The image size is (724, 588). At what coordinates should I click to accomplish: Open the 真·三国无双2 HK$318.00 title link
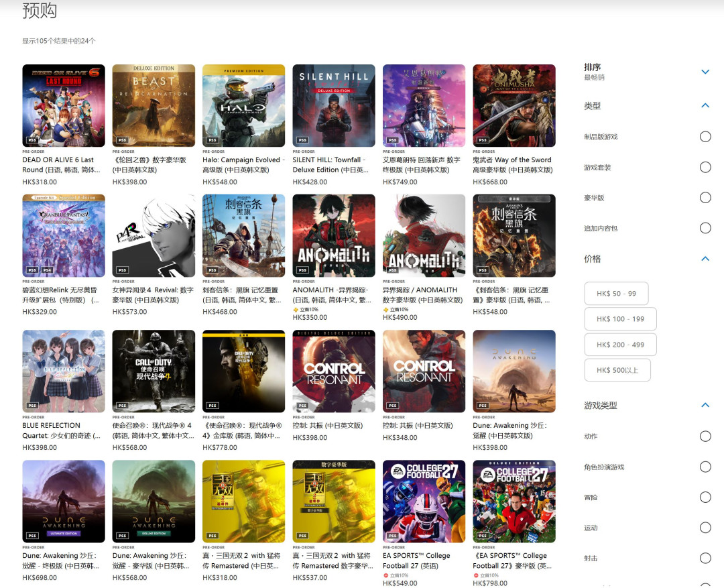pyautogui.click(x=241, y=561)
